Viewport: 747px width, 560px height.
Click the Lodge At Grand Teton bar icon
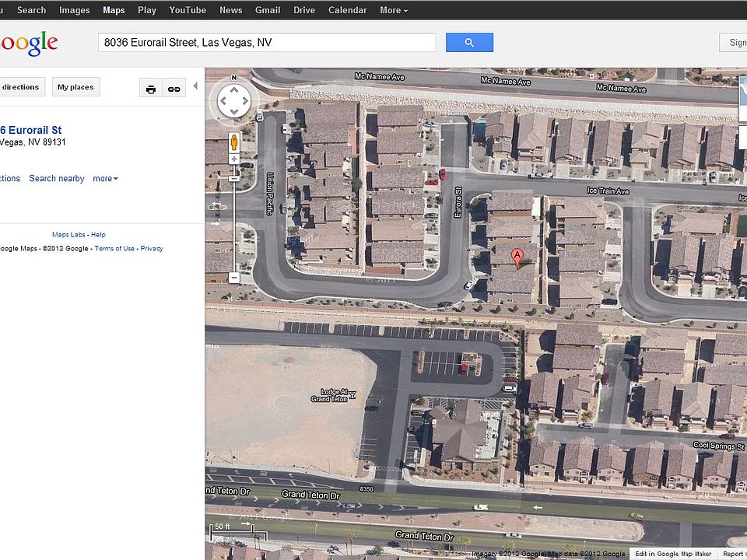point(352,395)
